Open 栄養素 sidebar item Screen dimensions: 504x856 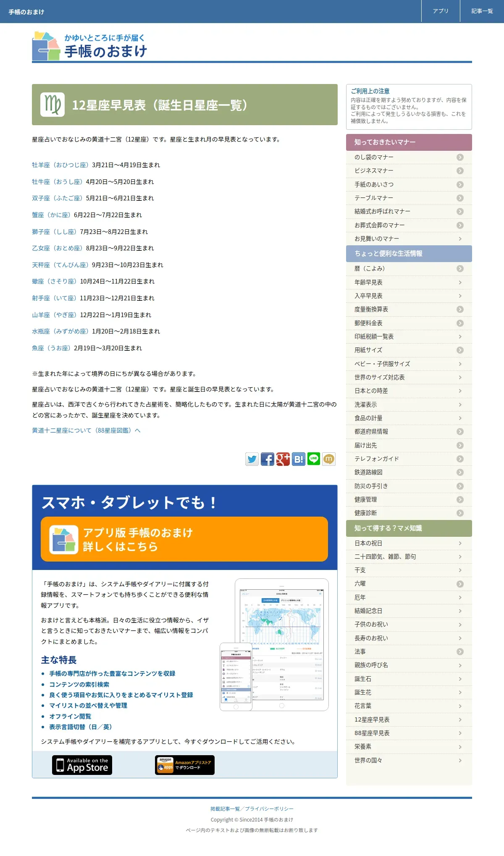tap(409, 746)
